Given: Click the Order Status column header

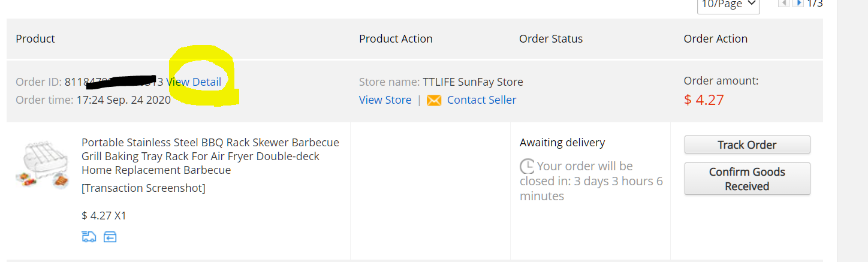Looking at the screenshot, I should click(550, 39).
